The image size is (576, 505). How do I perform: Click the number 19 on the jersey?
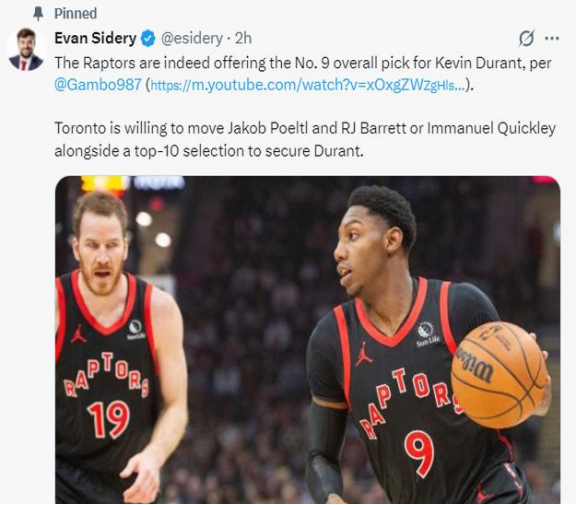pos(108,419)
